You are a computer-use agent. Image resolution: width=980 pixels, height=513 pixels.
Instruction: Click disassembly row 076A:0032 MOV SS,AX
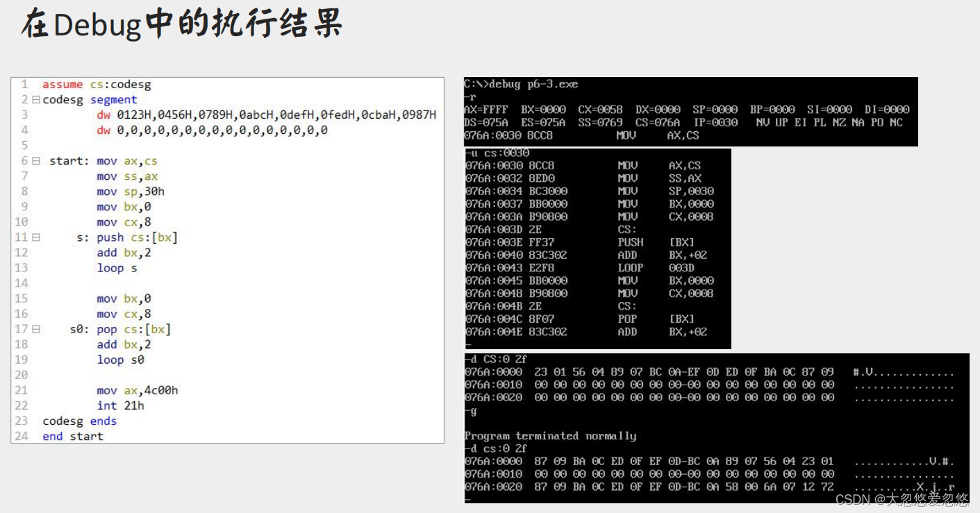coord(583,178)
